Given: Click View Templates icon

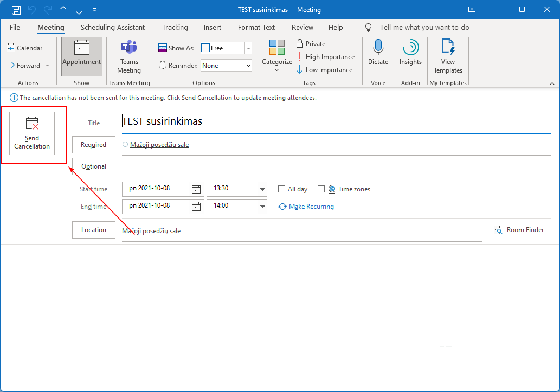Looking at the screenshot, I should tap(448, 57).
